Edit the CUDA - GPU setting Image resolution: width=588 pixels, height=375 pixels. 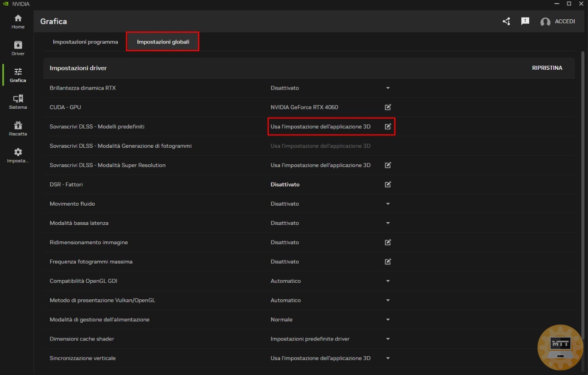click(x=388, y=107)
